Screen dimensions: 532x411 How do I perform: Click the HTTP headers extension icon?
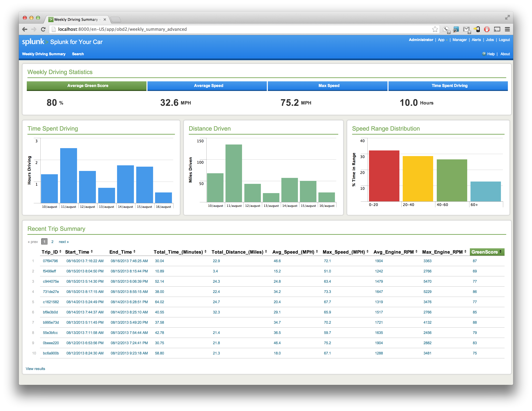click(x=456, y=29)
